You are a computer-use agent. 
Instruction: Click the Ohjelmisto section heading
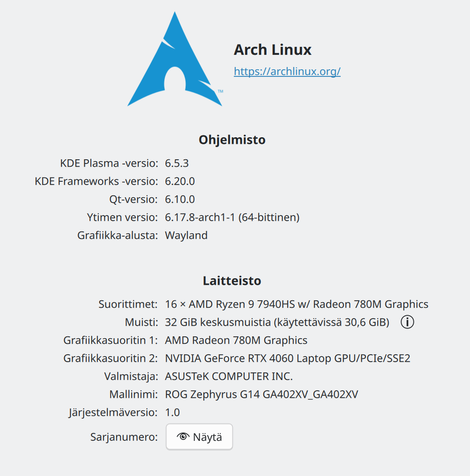(232, 140)
